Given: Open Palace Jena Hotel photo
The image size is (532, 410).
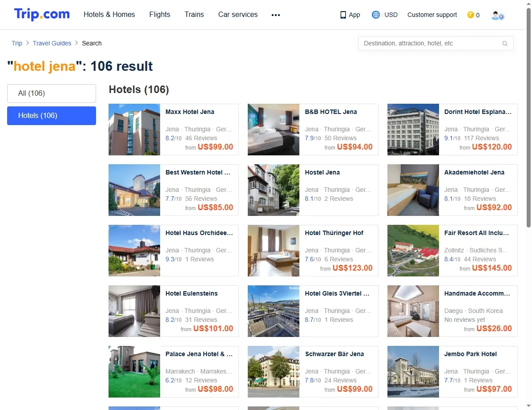Looking at the screenshot, I should (x=134, y=372).
